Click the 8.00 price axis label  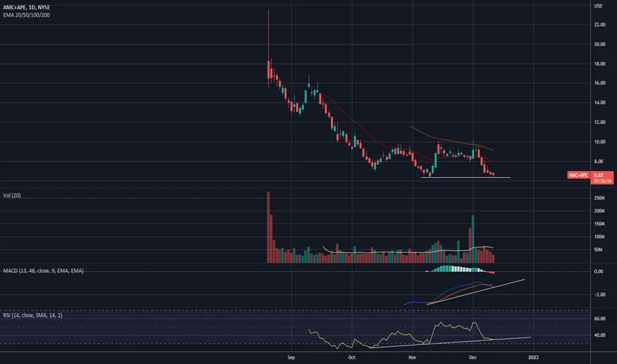pyautogui.click(x=598, y=161)
